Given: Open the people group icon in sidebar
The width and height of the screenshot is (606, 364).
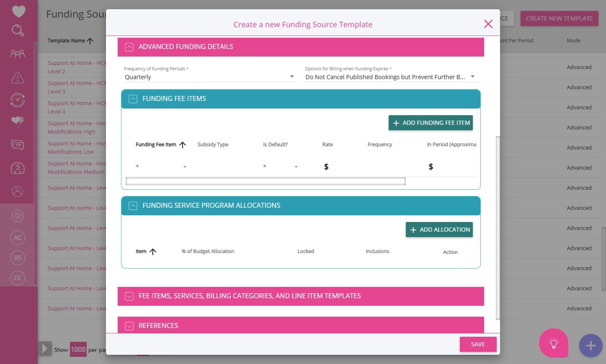Looking at the screenshot, I should click(18, 54).
